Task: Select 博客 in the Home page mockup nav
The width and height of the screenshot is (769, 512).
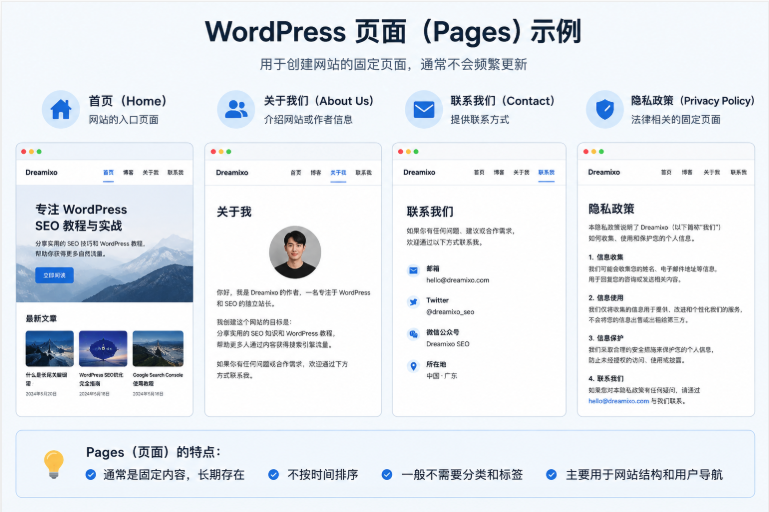Action: [128, 173]
